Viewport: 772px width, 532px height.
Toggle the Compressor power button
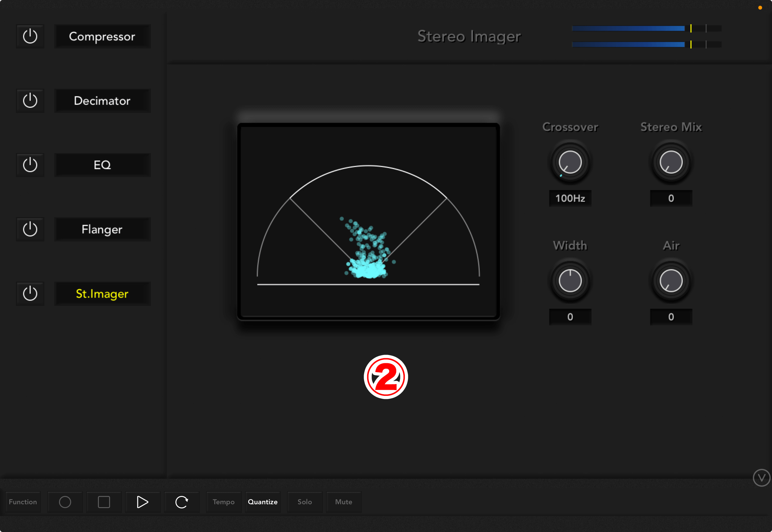coord(30,36)
